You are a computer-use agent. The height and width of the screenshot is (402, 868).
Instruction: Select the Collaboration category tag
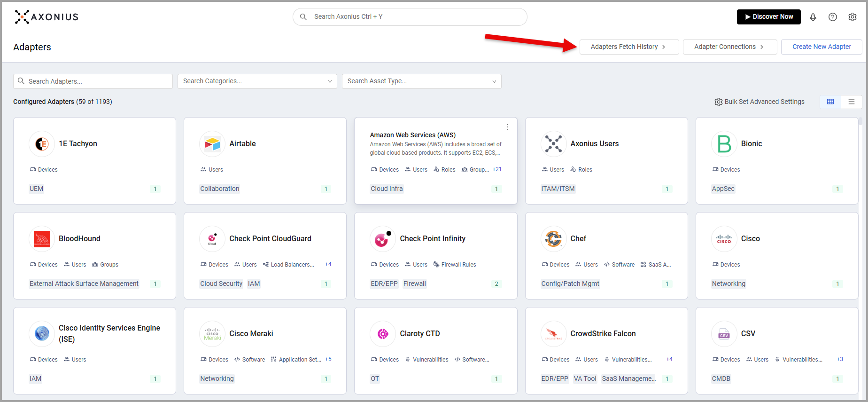[220, 189]
